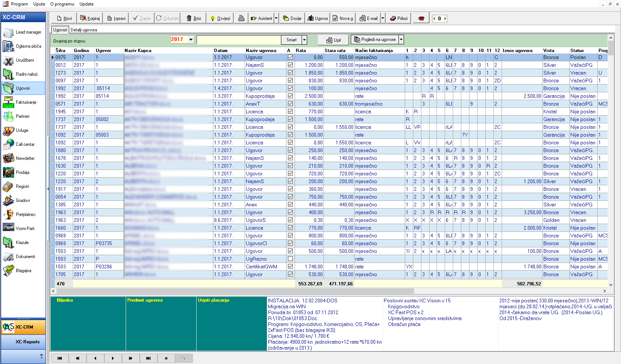Click the Upit query button
The height and width of the screenshot is (364, 621).
coord(333,40)
